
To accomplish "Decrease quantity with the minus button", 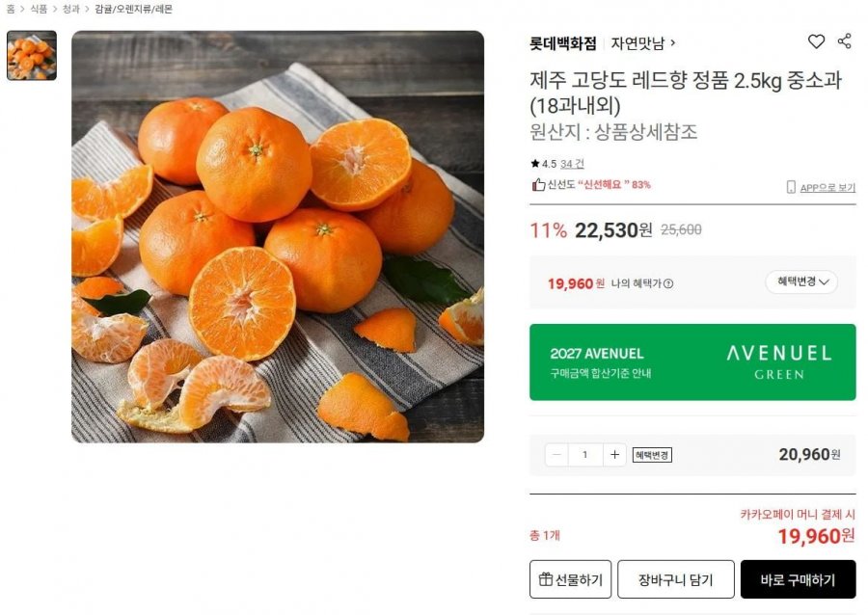I will coord(556,455).
